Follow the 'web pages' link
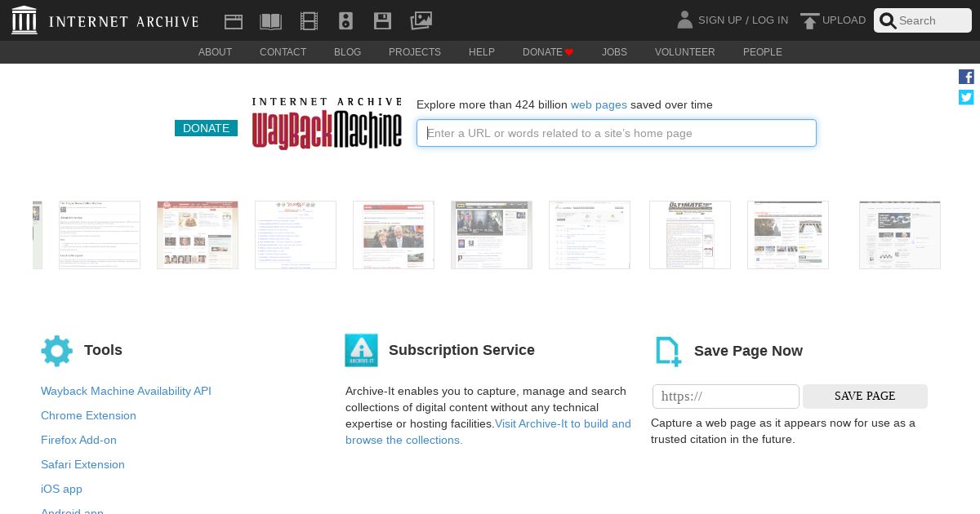The height and width of the screenshot is (514, 980). pyautogui.click(x=599, y=104)
